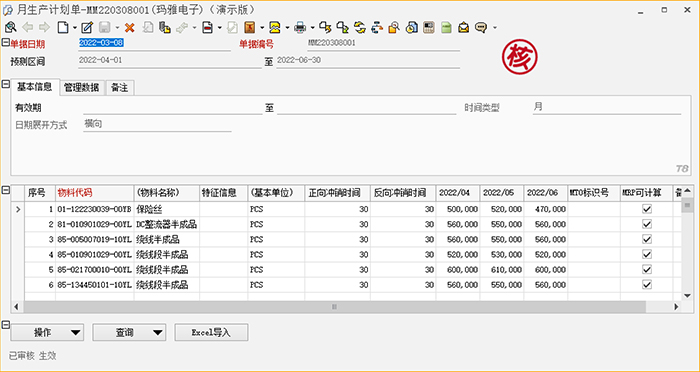Select the 610,000 cell under 2022/05
Viewport: 700px width, 372px height.
[x=502, y=270]
